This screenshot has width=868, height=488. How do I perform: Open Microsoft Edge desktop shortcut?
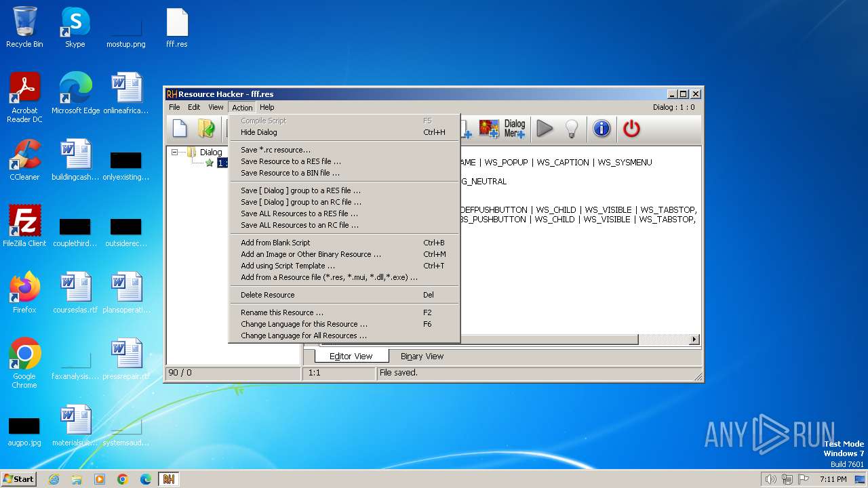(x=75, y=94)
